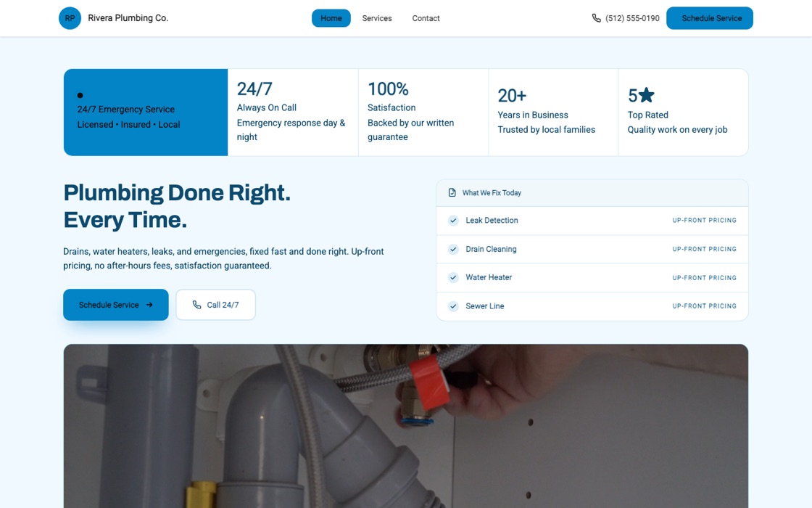Click the phone icon in Call 24/7 button
The image size is (812, 508).
click(196, 305)
